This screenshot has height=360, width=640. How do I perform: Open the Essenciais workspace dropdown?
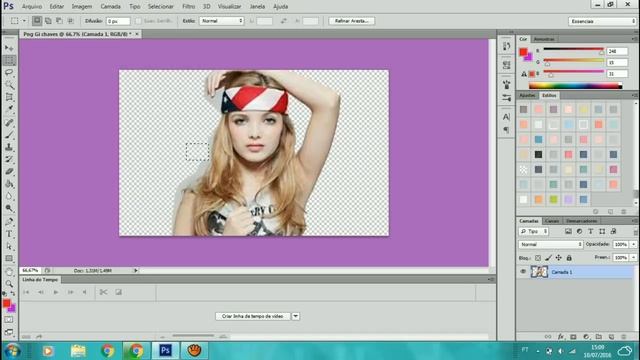tap(602, 21)
